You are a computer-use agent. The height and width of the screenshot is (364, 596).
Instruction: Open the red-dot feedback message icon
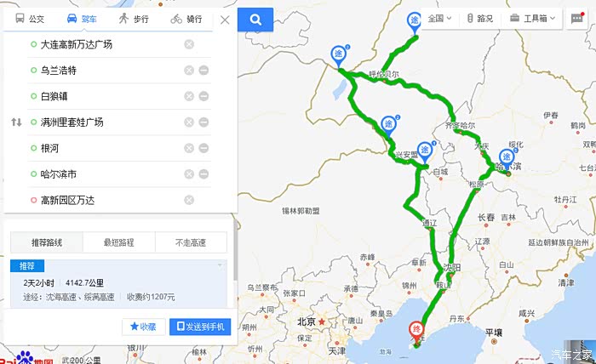tap(577, 18)
